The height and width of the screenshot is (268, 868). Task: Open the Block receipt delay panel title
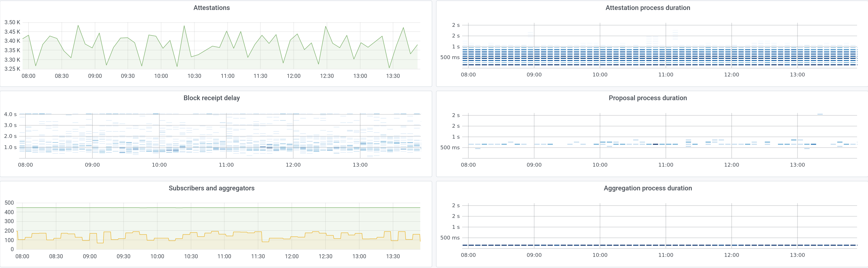pos(212,98)
